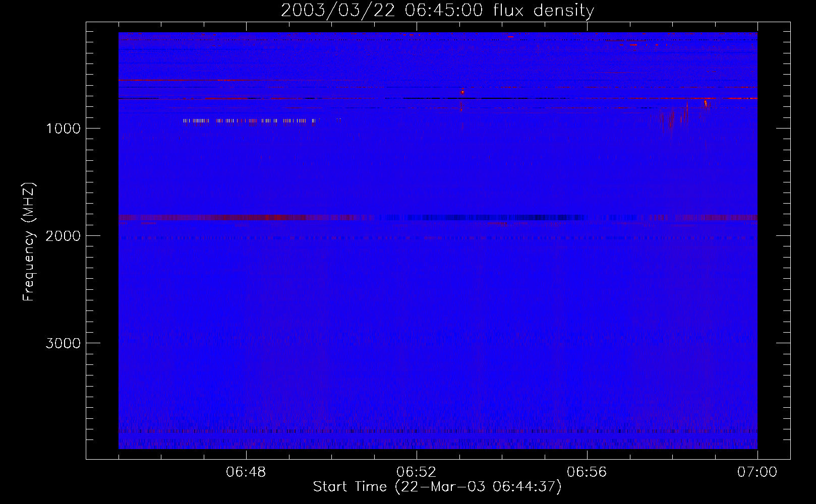816x504 pixels.
Task: Click the 'Start Time (22-Mar-03 06:44:37)' axis label
Action: point(437,487)
